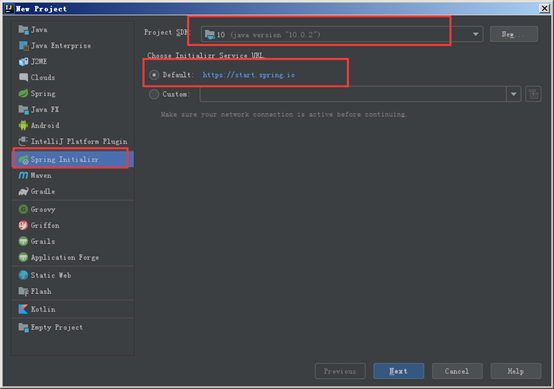Viewport: 554px width, 389px height.
Task: Select Clouds label in the list
Action: tap(43, 77)
